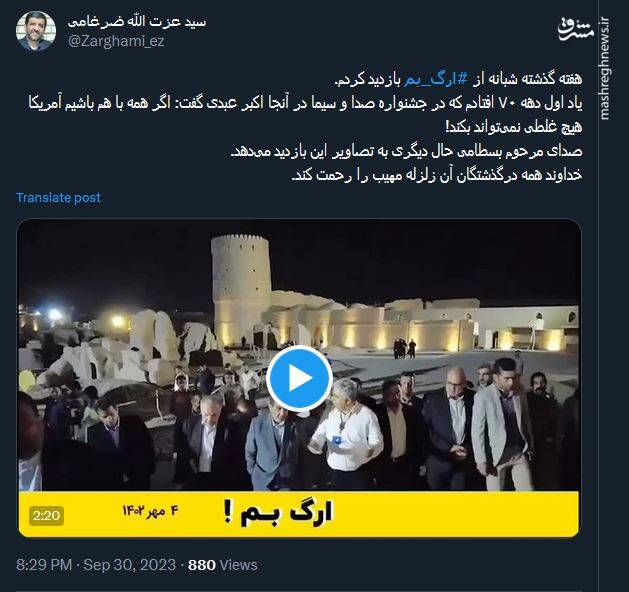Click the Translate post link
629x592 pixels.
(58, 198)
